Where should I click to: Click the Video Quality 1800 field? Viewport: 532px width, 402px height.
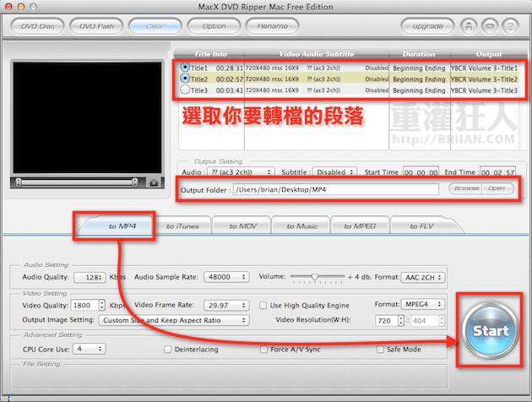coord(84,306)
